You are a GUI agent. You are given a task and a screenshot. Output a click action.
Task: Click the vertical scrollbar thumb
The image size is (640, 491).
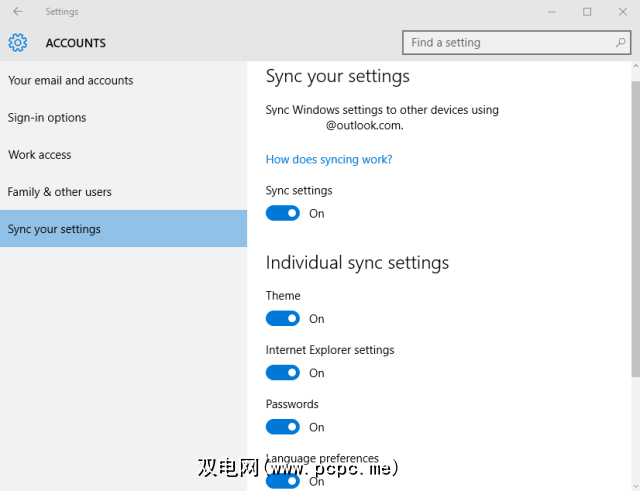[635, 220]
